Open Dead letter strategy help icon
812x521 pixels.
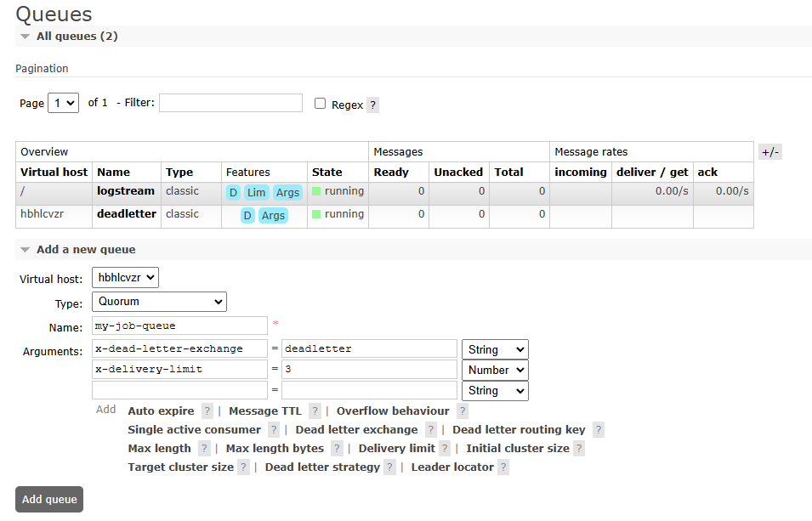tap(390, 467)
